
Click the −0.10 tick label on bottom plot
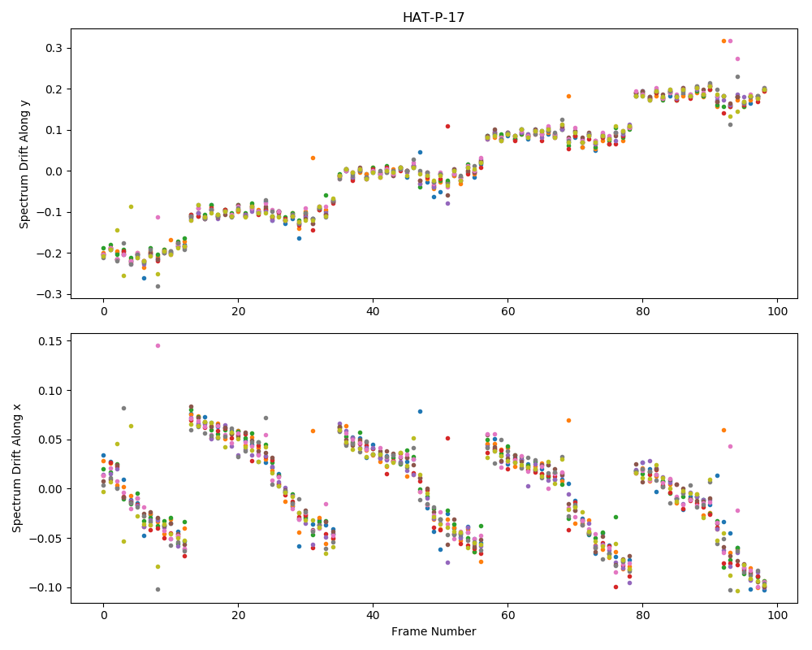coord(48,587)
